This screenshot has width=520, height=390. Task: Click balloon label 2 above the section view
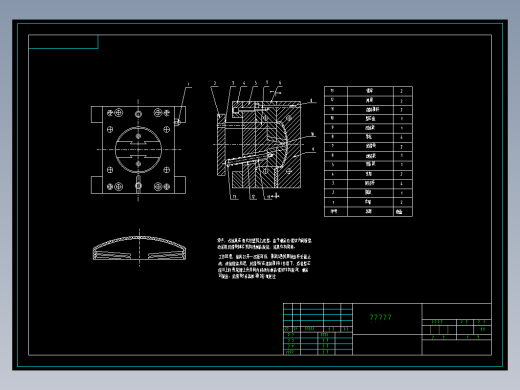[x=215, y=83]
